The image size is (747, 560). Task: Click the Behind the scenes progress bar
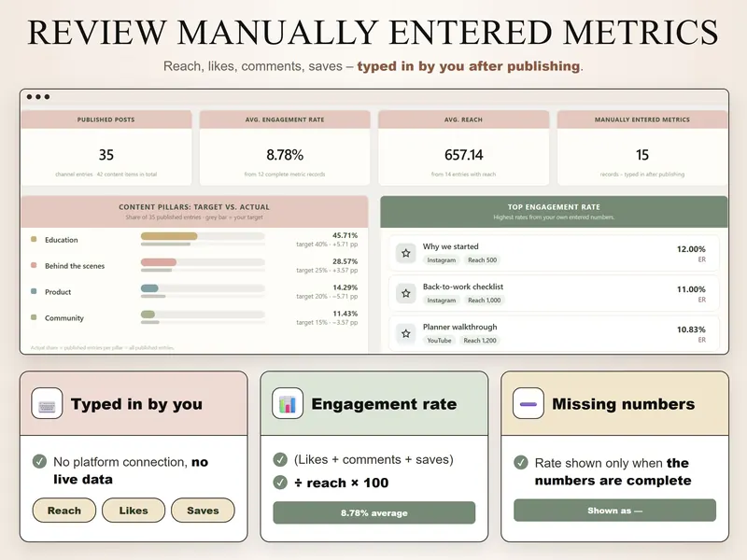(x=203, y=262)
